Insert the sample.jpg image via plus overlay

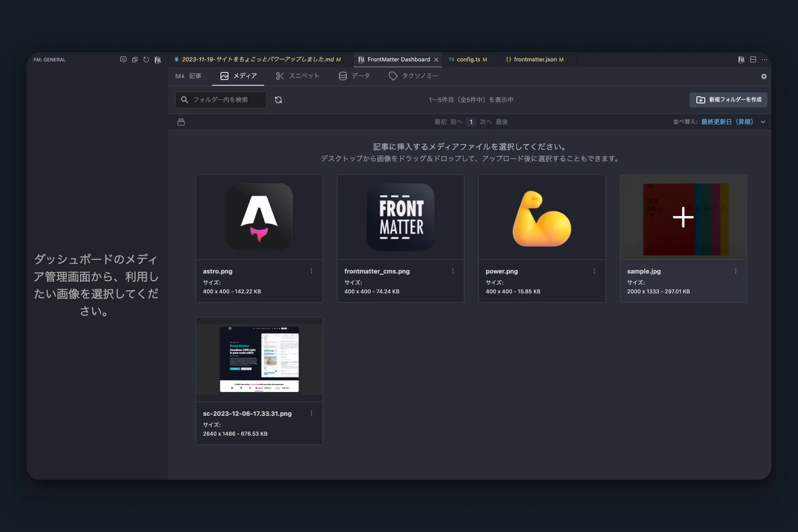pyautogui.click(x=683, y=217)
